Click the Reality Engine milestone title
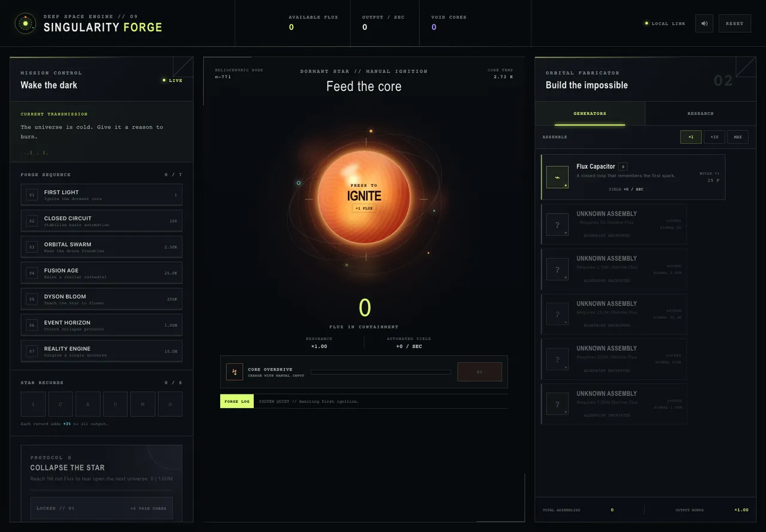The image size is (766, 532). click(x=67, y=348)
